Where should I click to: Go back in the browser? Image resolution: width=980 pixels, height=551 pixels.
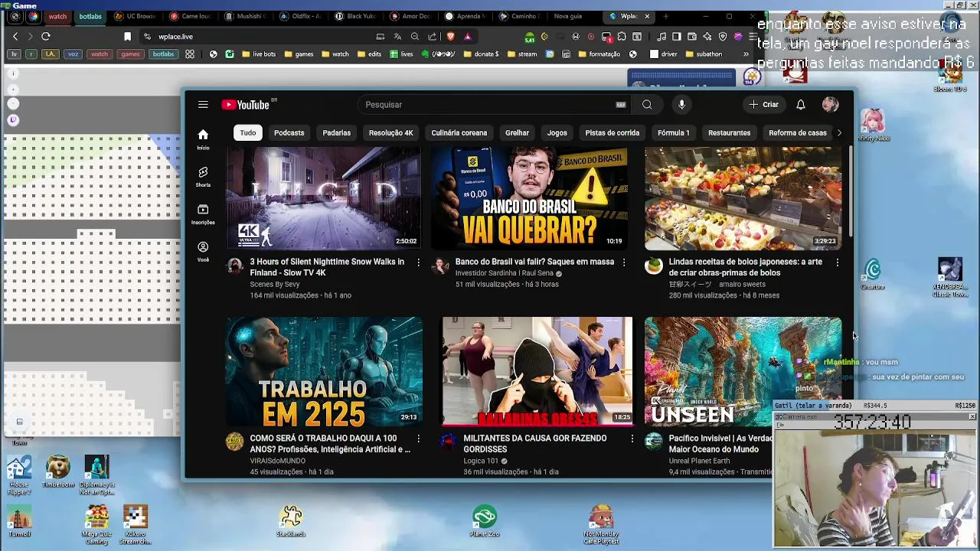(15, 36)
